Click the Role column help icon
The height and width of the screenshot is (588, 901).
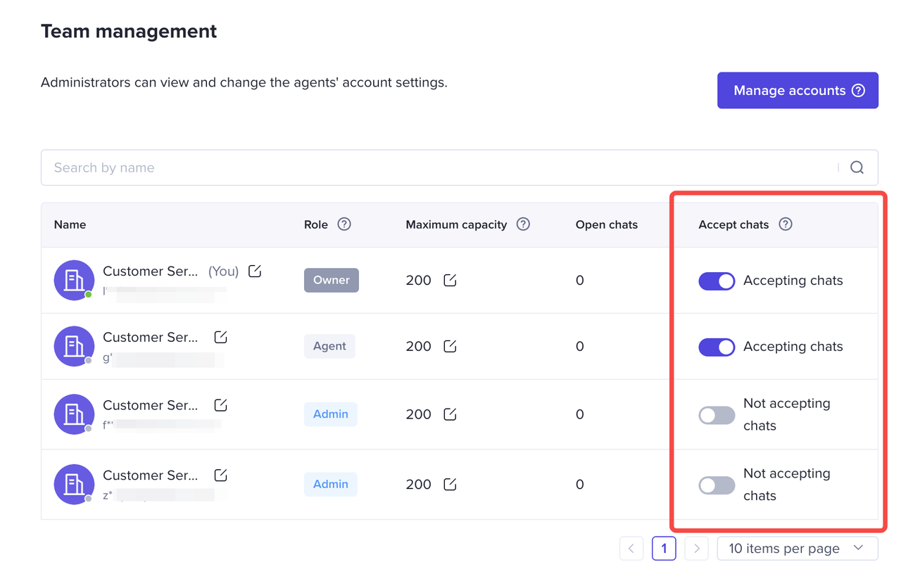pos(344,224)
